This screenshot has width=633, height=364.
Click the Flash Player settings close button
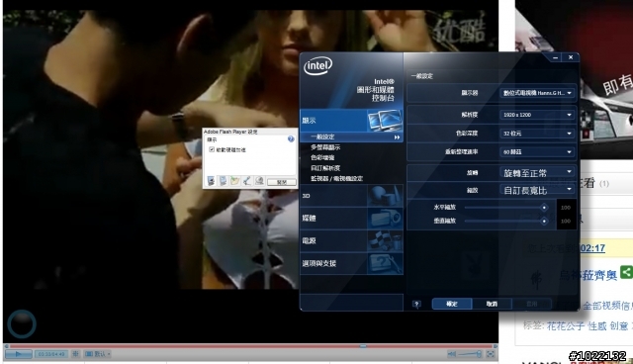click(281, 182)
